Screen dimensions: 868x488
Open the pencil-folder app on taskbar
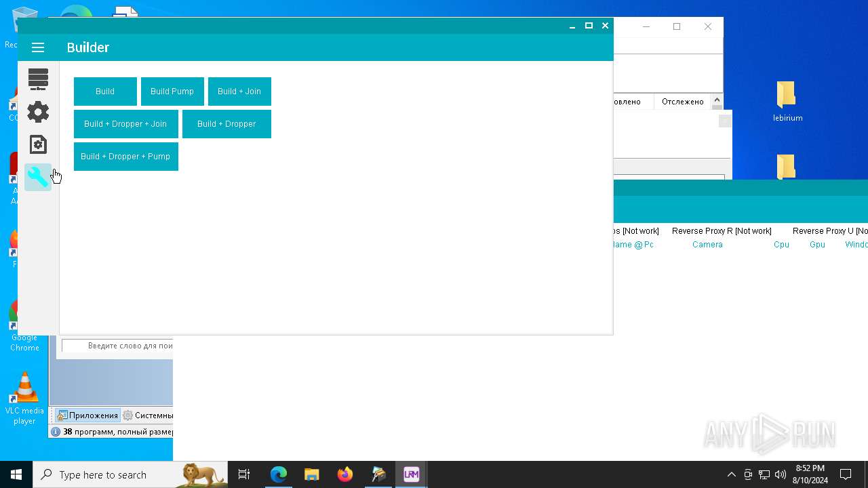(x=378, y=474)
